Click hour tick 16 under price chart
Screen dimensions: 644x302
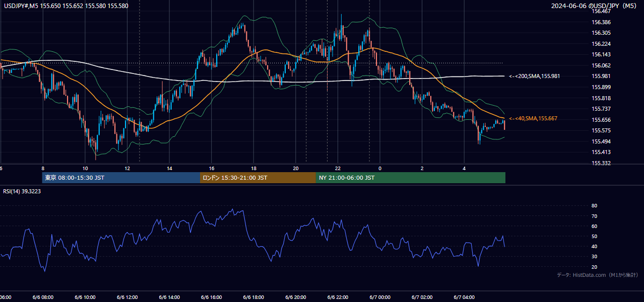[x=212, y=169]
